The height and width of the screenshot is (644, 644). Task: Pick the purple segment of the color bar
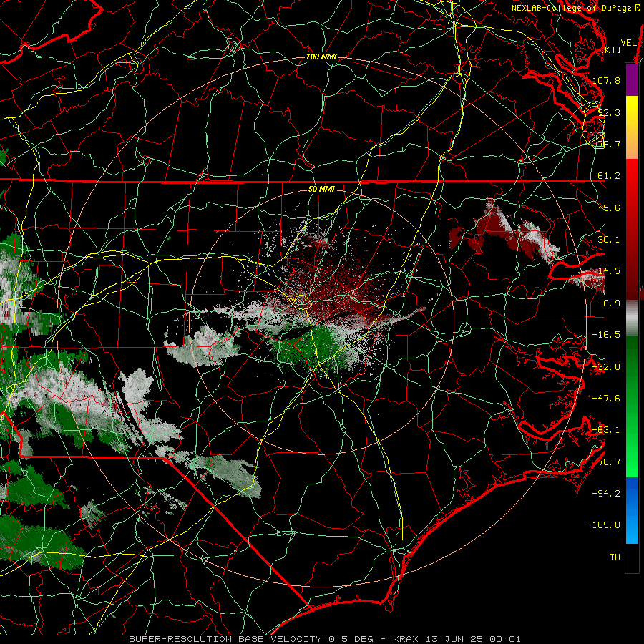[x=632, y=79]
